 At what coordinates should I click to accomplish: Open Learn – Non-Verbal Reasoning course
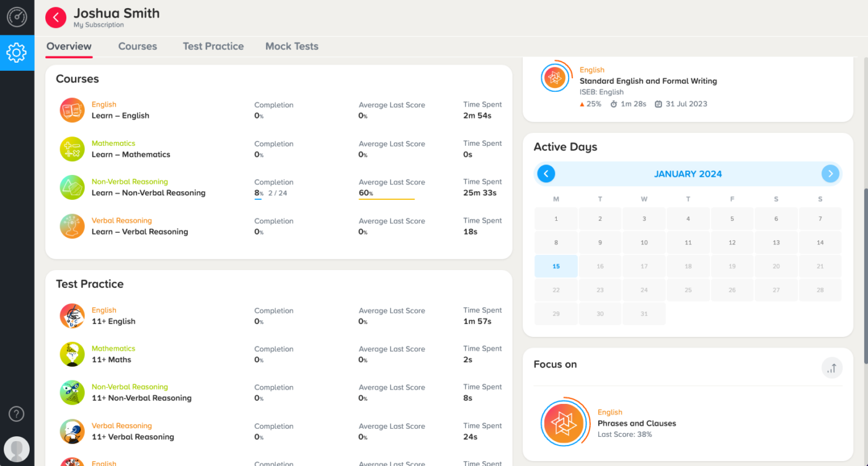149,193
